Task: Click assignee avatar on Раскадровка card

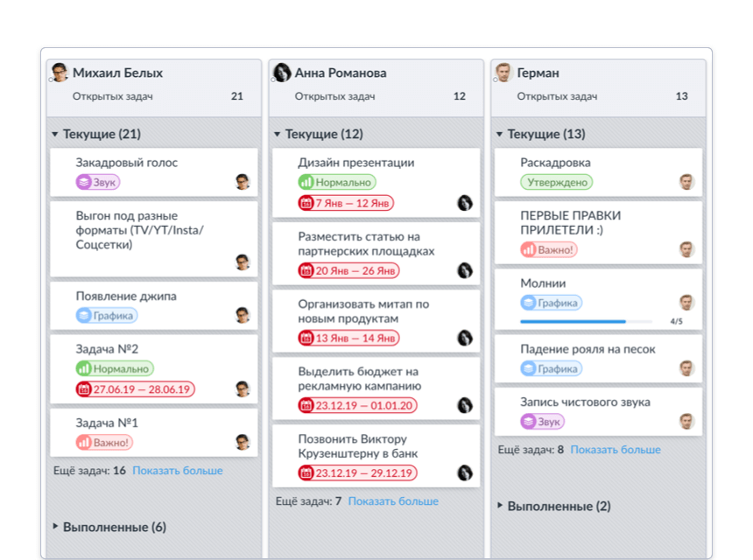Action: 687,182
